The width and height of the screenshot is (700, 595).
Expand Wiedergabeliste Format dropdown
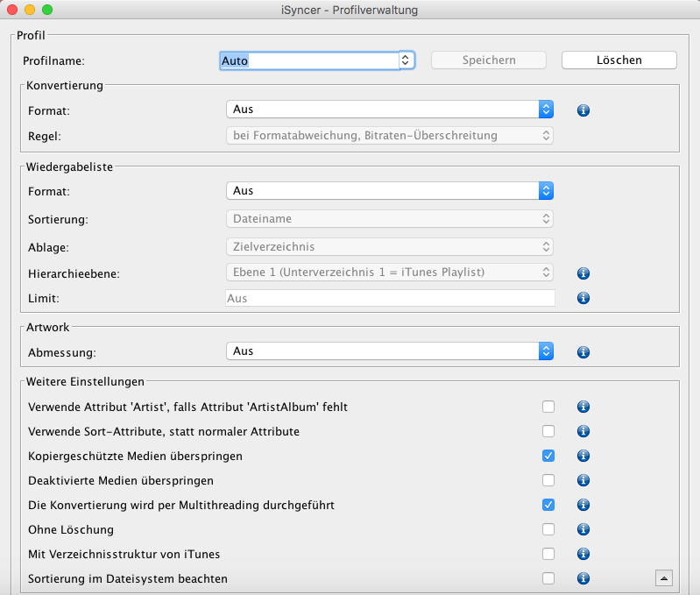[x=390, y=191]
